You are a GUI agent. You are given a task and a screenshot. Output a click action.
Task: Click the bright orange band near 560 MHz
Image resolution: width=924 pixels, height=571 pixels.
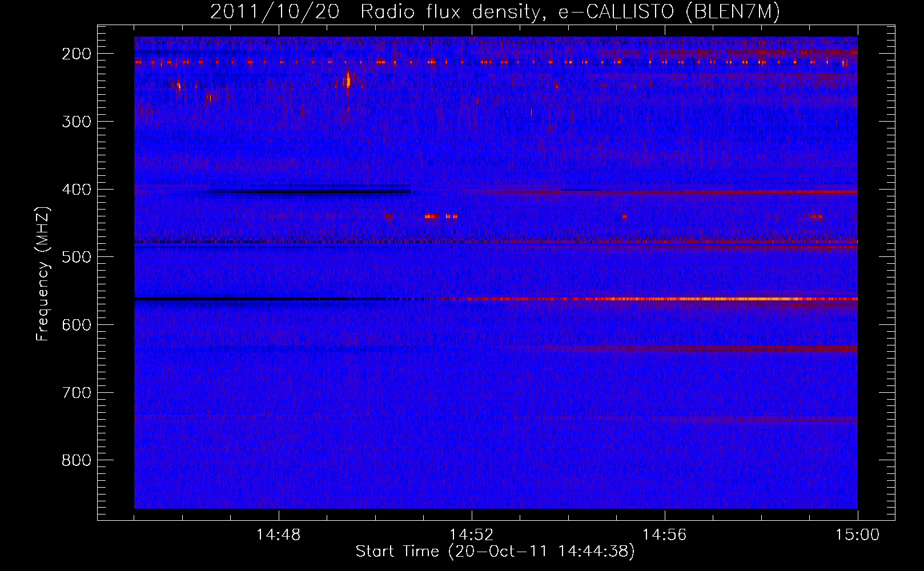click(x=662, y=299)
